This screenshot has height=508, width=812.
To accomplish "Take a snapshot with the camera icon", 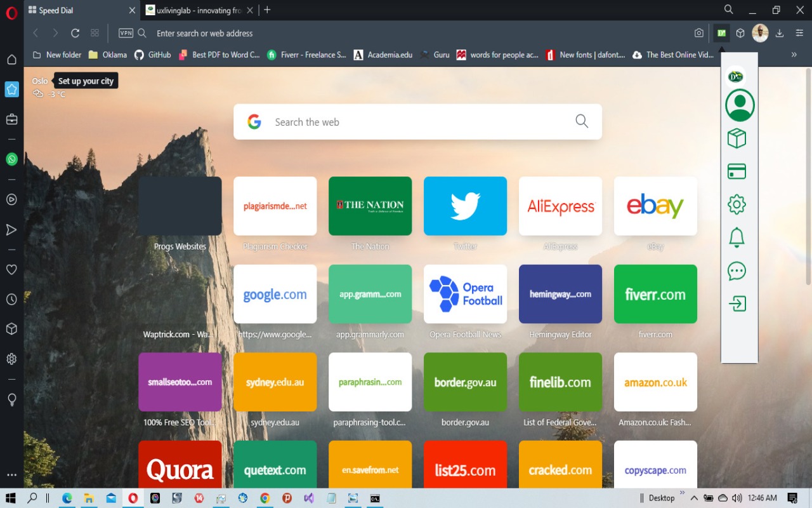I will [x=699, y=33].
